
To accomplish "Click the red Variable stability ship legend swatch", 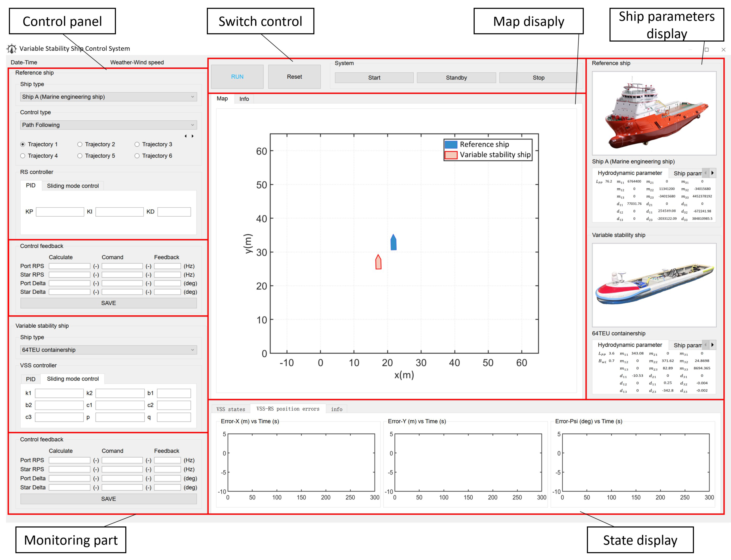I will [x=451, y=155].
